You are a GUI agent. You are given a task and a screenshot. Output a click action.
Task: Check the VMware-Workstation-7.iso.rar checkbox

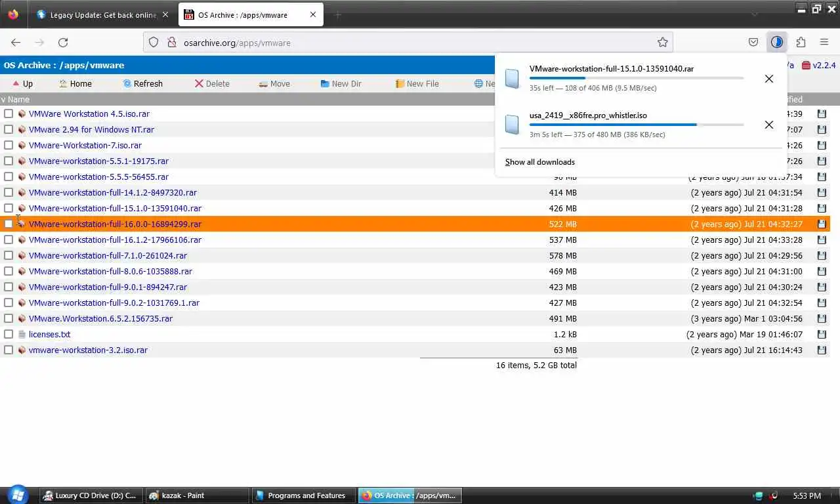point(9,145)
